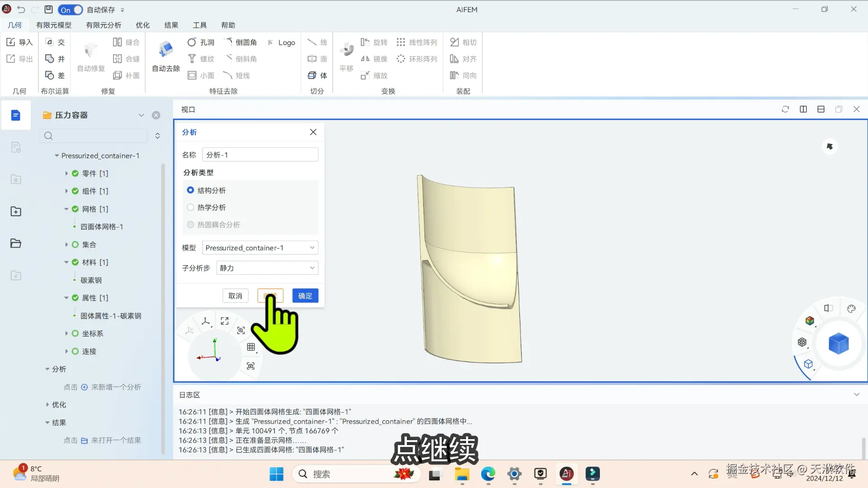Image resolution: width=868 pixels, height=488 pixels.
Task: Toggle the auto-save On switch
Action: [x=71, y=9]
